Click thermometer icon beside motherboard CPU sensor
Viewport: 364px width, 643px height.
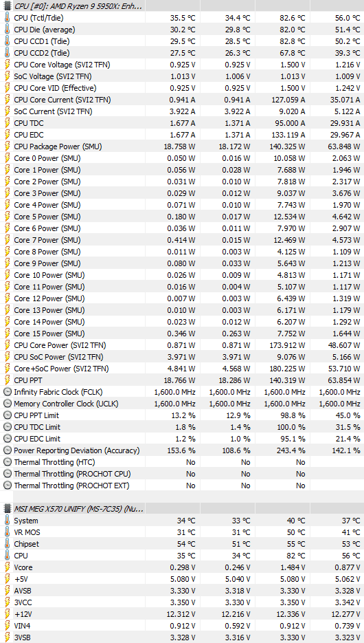point(7,556)
